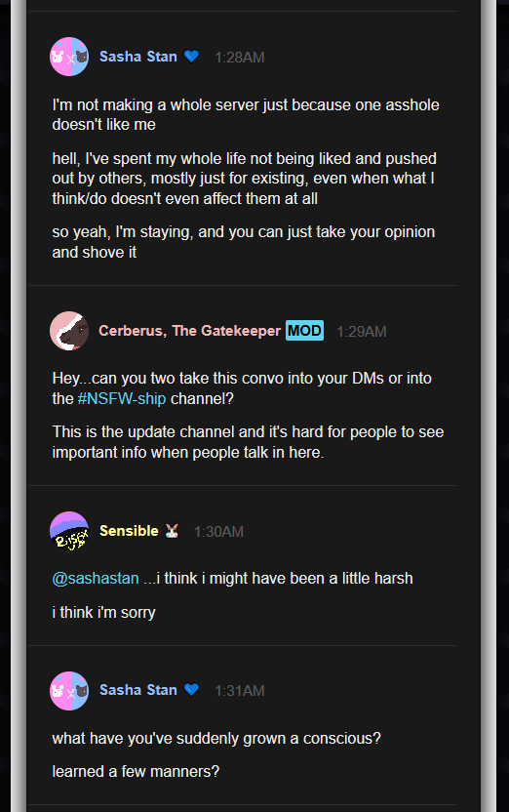Viewport: 509px width, 812px height.
Task: Select the Sasha Stan username at 1:28AM
Action: (x=138, y=57)
